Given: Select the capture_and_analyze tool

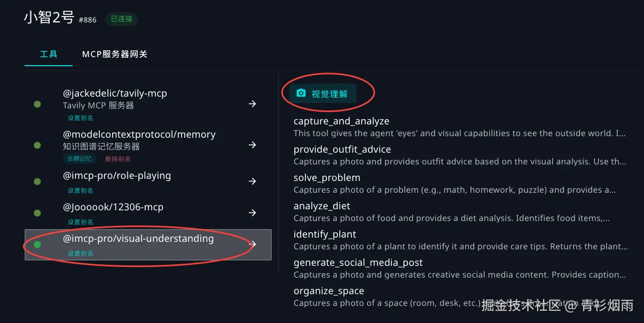Looking at the screenshot, I should point(341,121).
